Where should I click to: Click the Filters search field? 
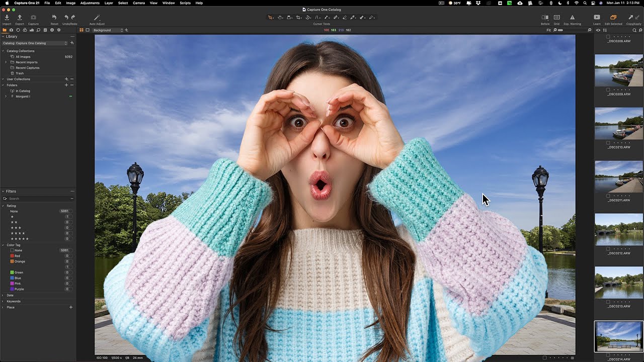(39, 199)
